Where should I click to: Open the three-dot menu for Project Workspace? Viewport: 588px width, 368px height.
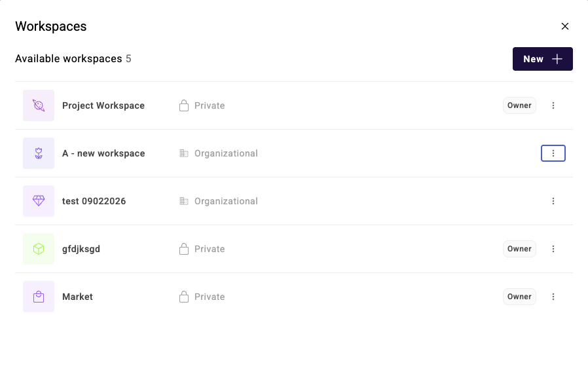pos(553,105)
